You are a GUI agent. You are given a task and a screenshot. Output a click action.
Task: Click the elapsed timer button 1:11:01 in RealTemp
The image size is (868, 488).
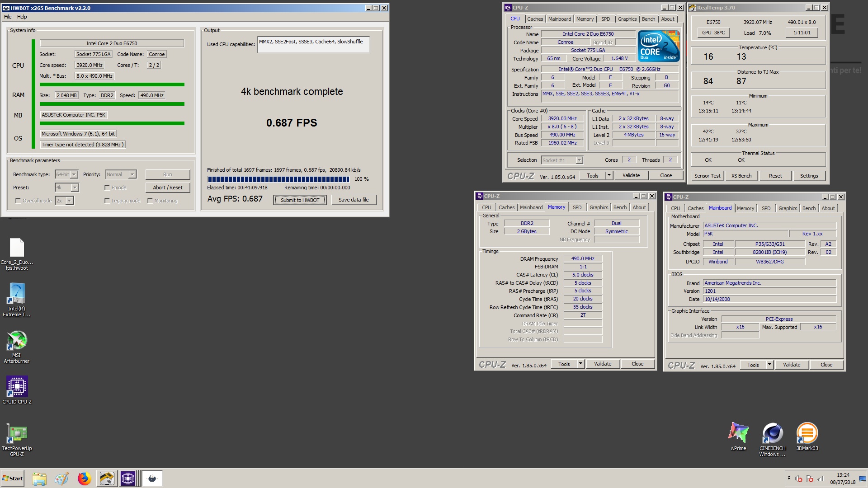pos(802,33)
